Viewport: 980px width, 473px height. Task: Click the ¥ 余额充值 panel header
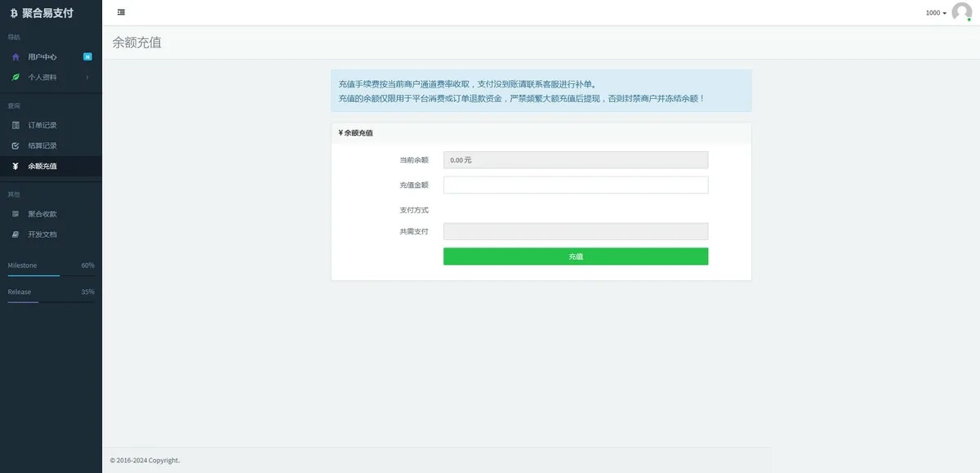point(541,132)
